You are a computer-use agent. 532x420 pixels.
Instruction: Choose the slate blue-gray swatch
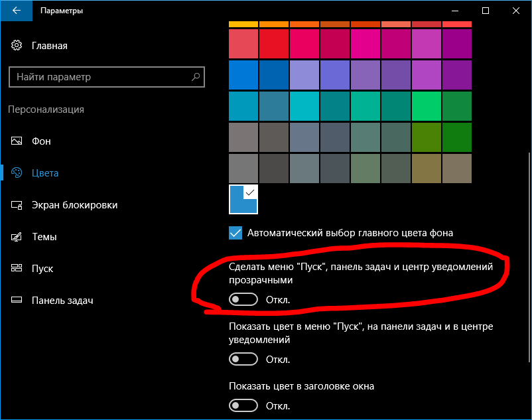(304, 137)
